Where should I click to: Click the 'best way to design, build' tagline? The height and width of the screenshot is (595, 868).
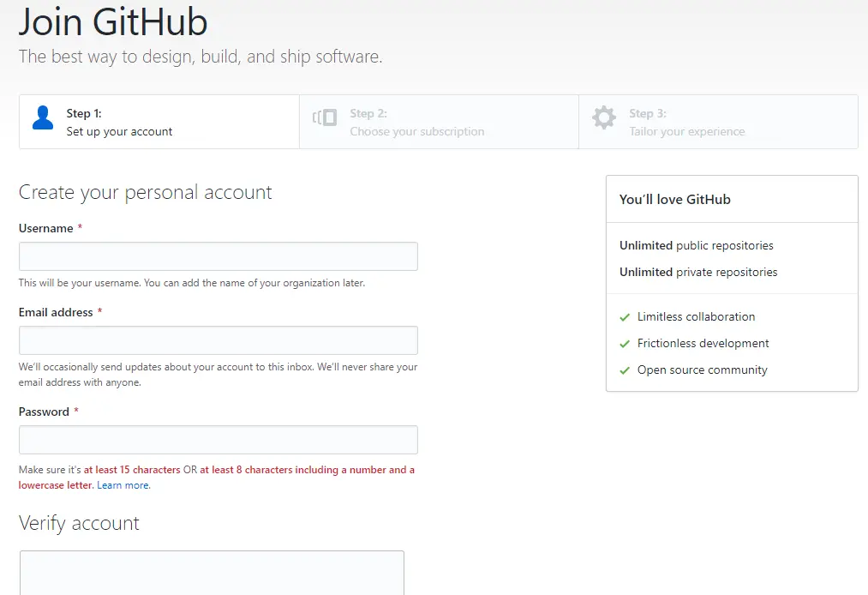tap(201, 57)
